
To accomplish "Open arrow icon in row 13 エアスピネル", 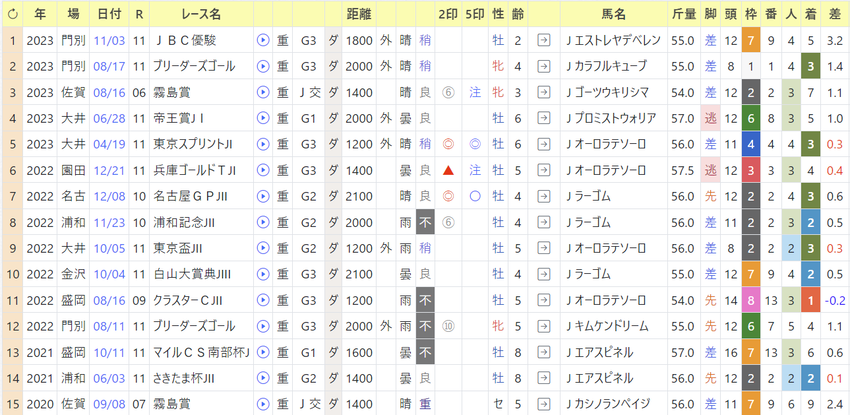I will click(x=543, y=352).
